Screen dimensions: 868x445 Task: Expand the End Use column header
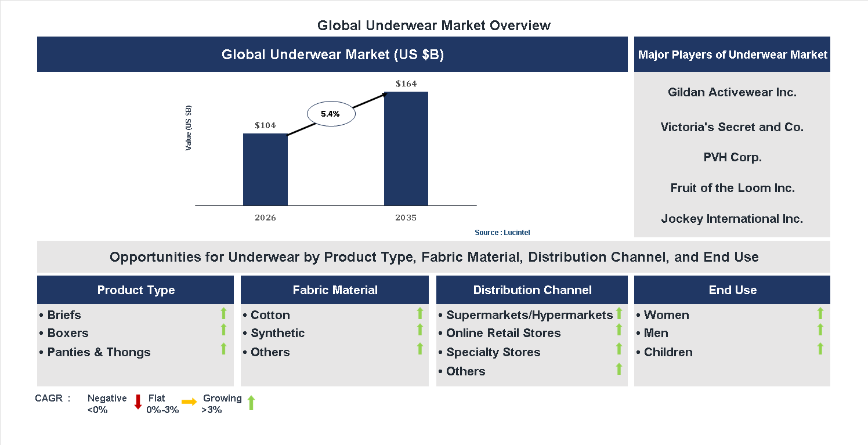click(x=732, y=290)
